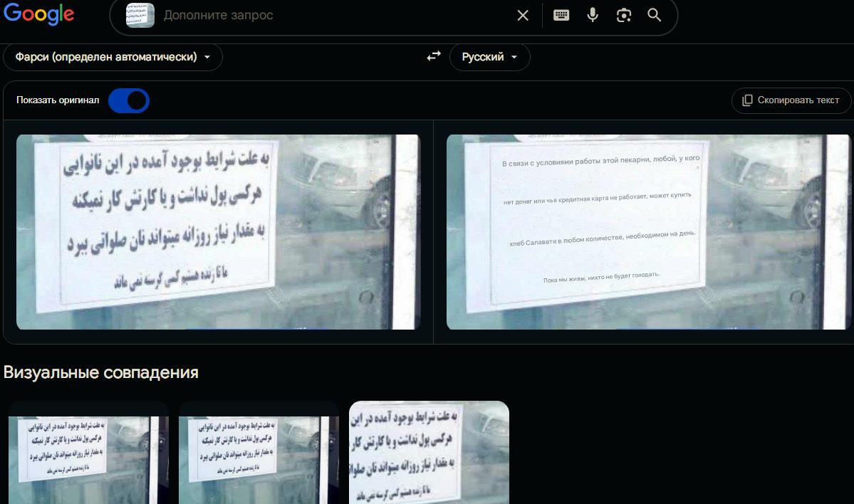854x504 pixels.
Task: Run search with magnifying glass icon
Action: pos(654,15)
